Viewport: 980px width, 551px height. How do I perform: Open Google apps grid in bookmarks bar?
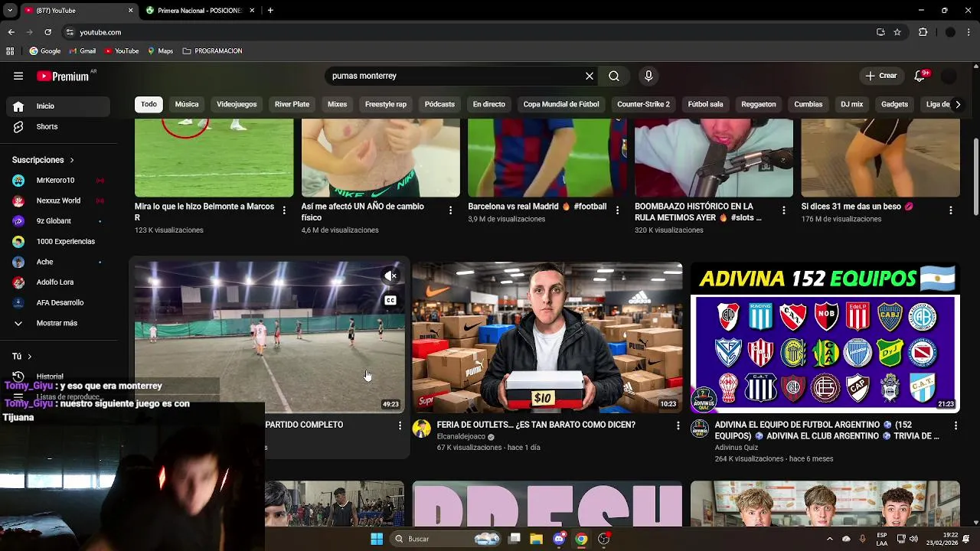(10, 51)
